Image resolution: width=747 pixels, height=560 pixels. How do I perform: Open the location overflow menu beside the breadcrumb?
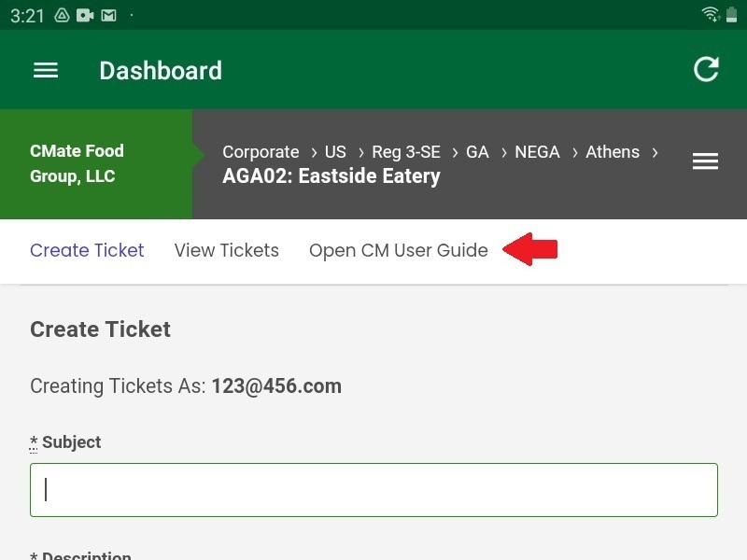click(x=705, y=161)
